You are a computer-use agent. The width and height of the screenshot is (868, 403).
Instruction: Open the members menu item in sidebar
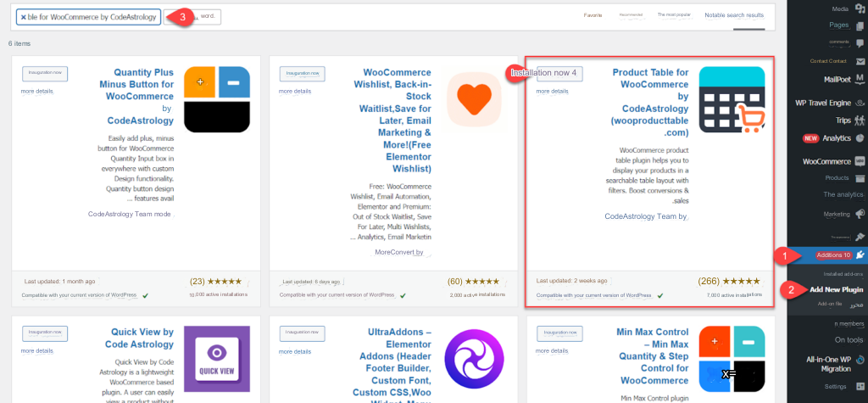pos(849,324)
